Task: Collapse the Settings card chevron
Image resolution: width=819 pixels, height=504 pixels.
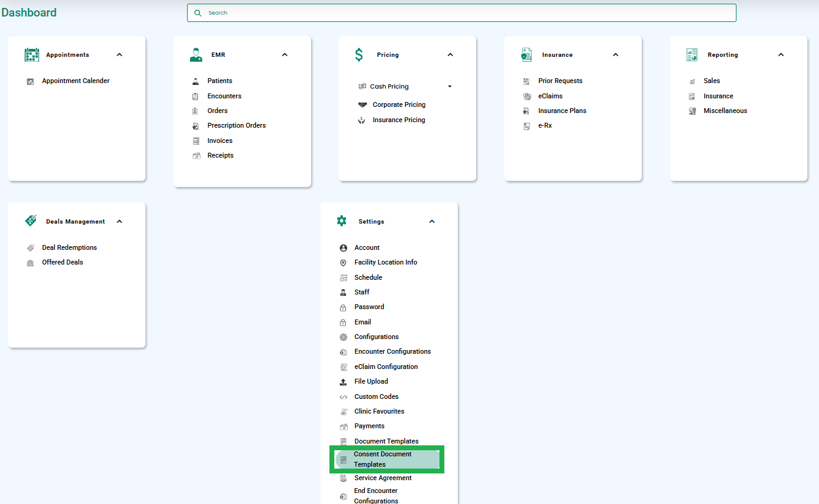Action: [432, 222]
